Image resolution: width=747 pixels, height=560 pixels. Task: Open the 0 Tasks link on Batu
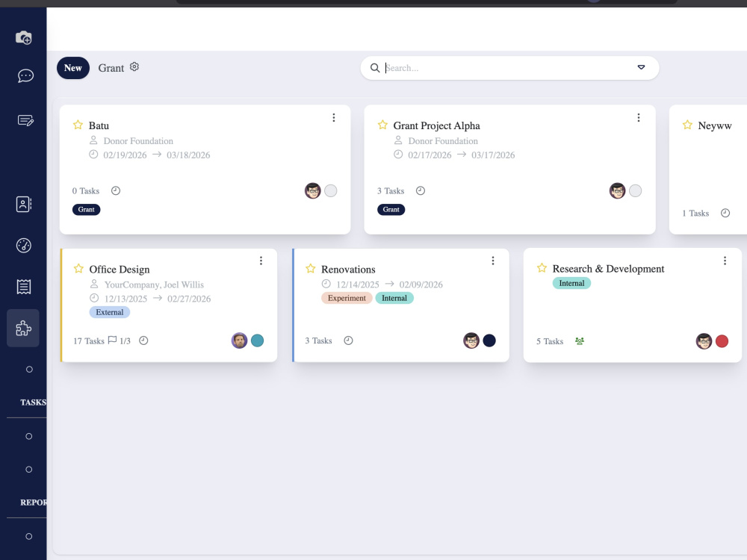coord(86,191)
